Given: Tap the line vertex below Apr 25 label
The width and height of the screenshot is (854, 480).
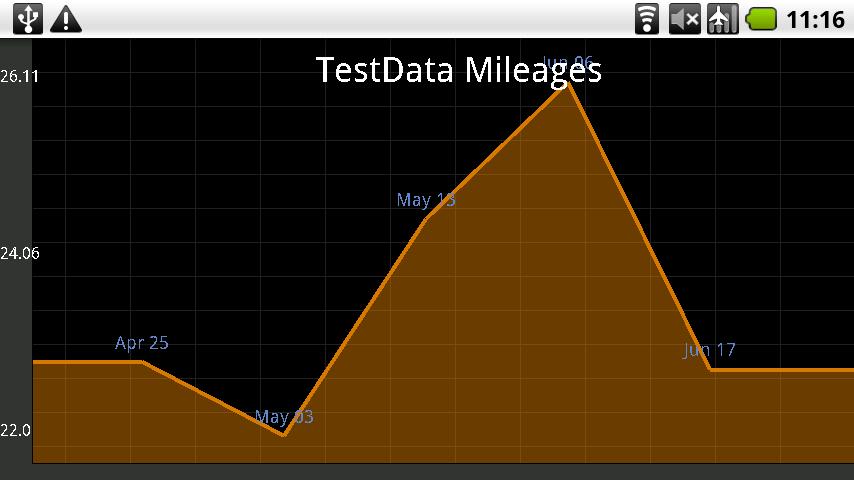Looking at the screenshot, I should [x=142, y=362].
